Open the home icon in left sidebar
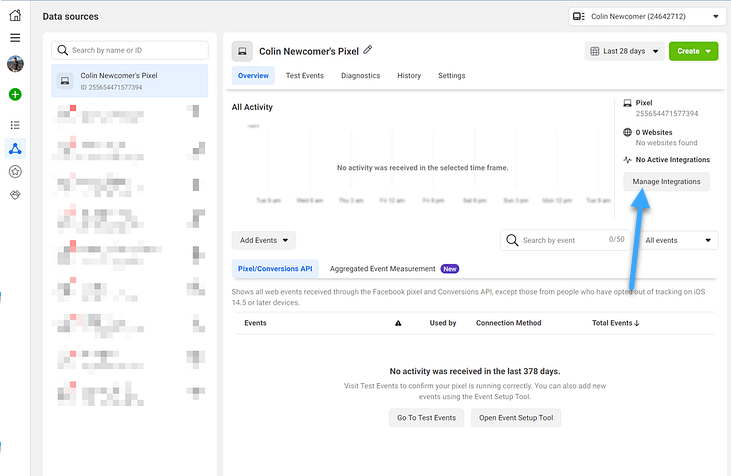This screenshot has width=731, height=476. [x=15, y=15]
